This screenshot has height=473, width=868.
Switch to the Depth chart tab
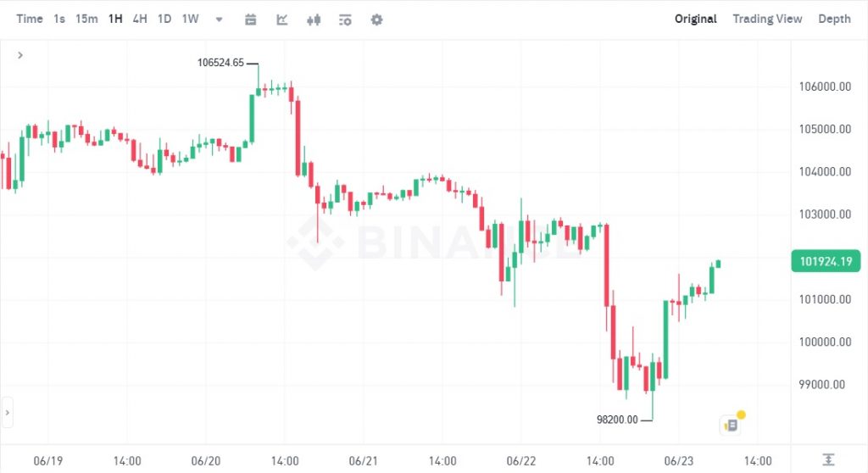[834, 19]
